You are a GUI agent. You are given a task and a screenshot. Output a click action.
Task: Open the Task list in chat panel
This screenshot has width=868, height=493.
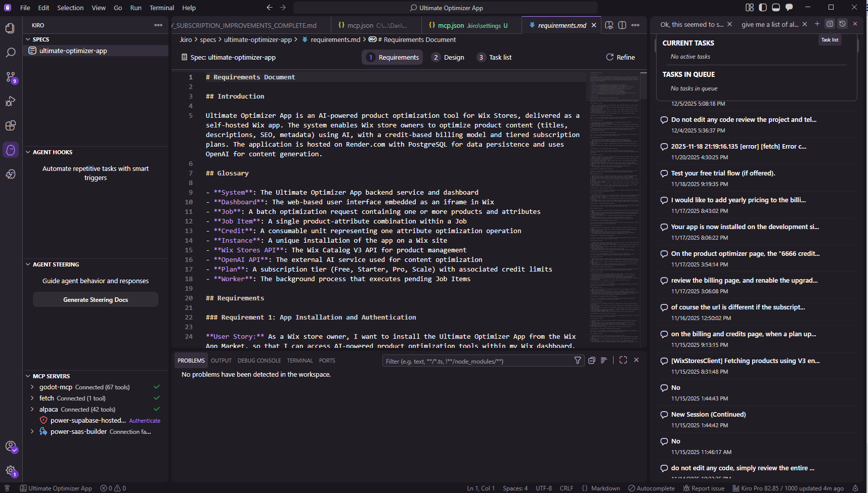(x=830, y=24)
